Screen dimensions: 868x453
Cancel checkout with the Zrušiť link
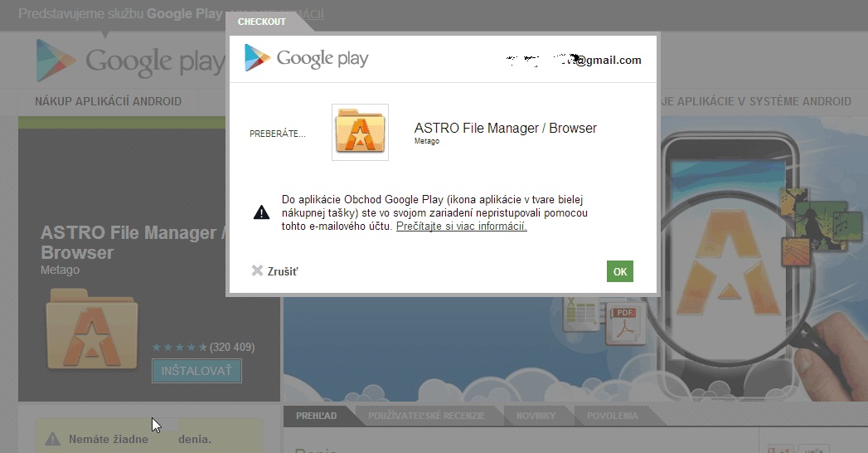[x=283, y=271]
